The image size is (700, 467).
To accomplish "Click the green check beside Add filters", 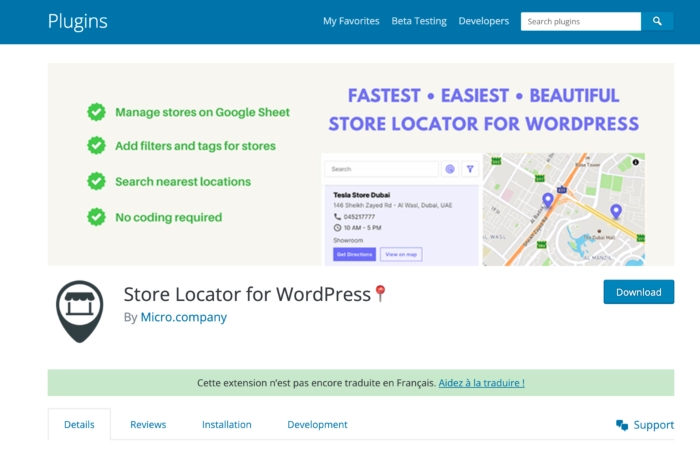I will coord(96,145).
